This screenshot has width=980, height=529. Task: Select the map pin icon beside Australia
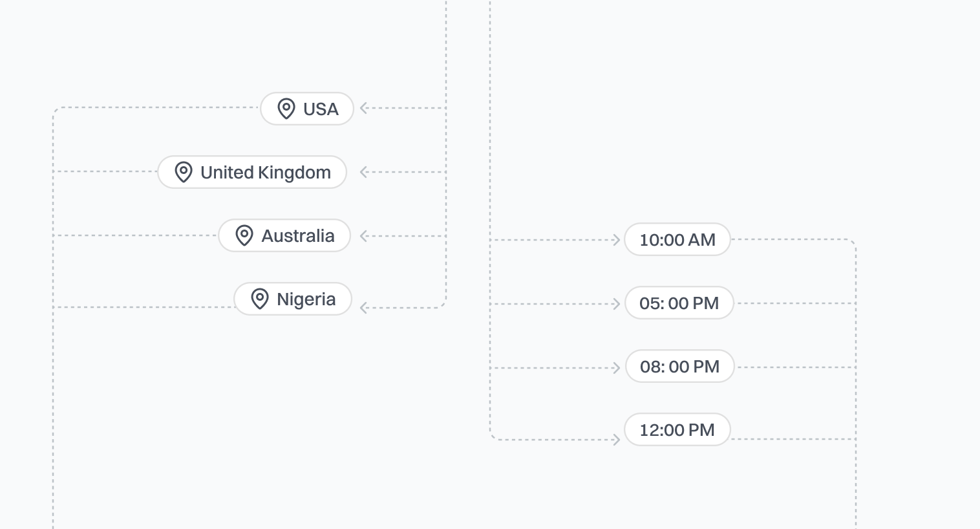pos(244,235)
